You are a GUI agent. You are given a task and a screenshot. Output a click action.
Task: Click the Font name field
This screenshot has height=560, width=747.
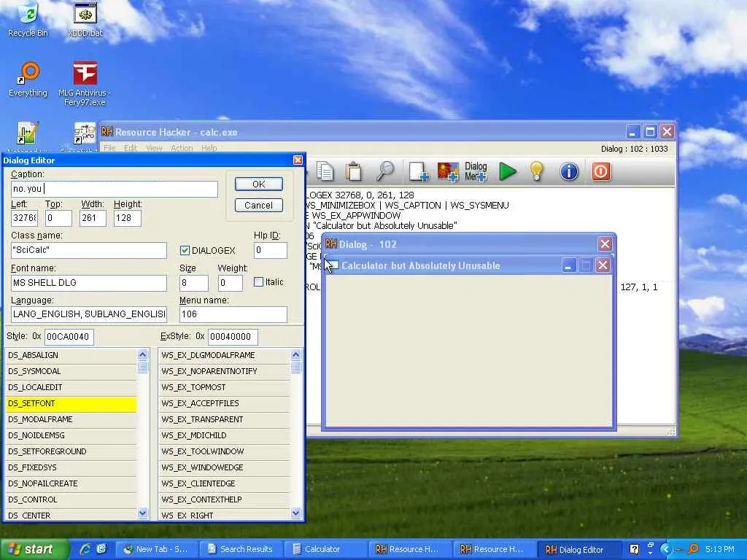[x=89, y=283]
